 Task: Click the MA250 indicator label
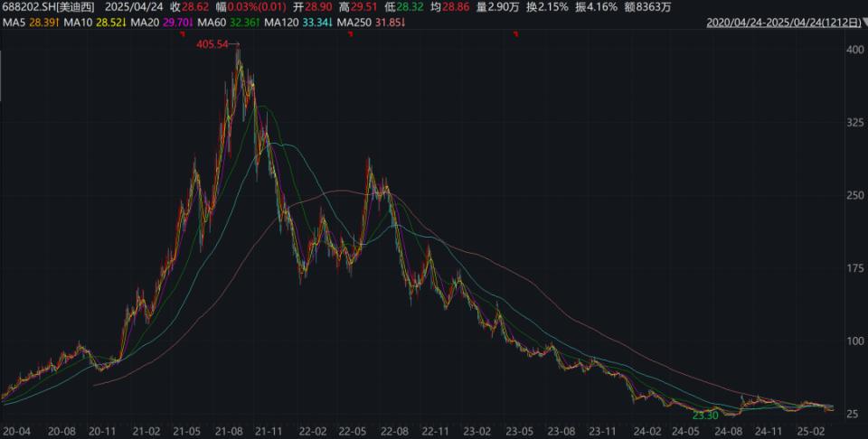(353, 23)
